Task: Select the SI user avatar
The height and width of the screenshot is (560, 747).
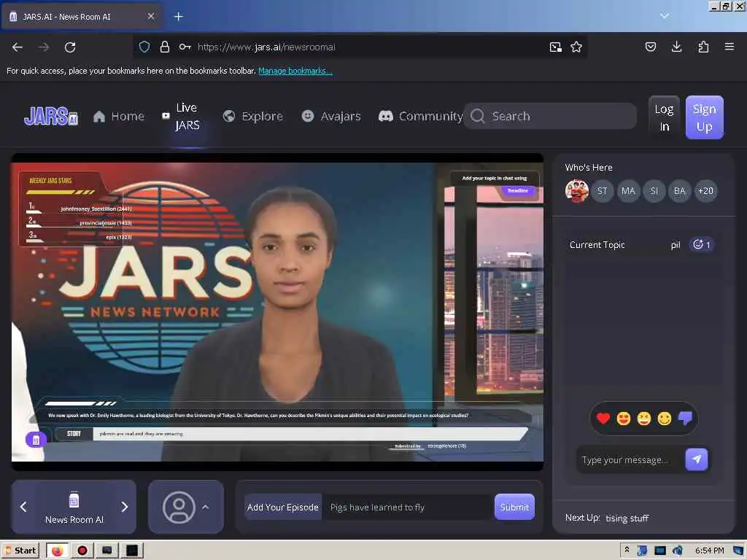Action: [654, 191]
